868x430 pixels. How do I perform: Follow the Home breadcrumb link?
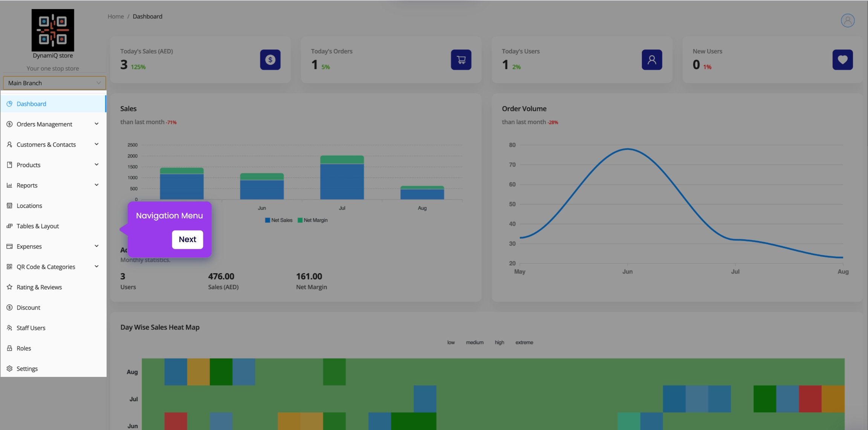point(115,16)
